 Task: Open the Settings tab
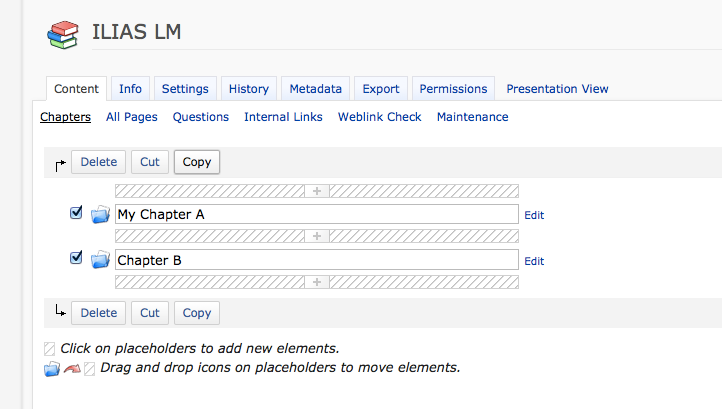pos(185,89)
